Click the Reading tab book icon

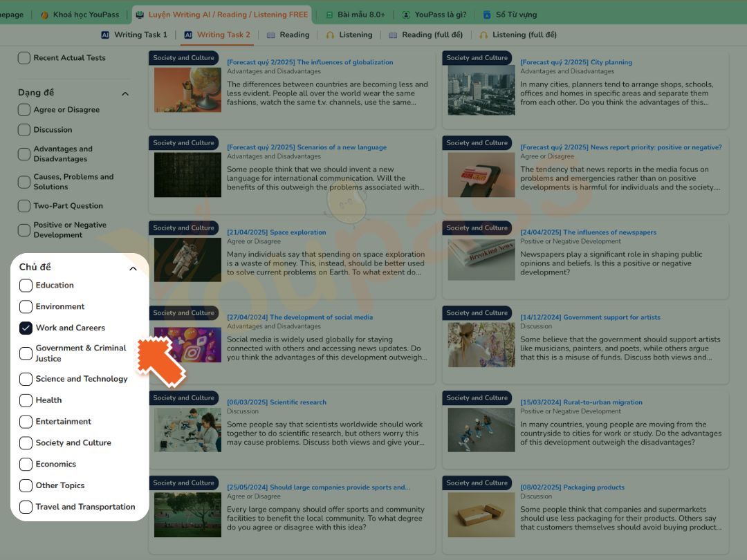[271, 35]
